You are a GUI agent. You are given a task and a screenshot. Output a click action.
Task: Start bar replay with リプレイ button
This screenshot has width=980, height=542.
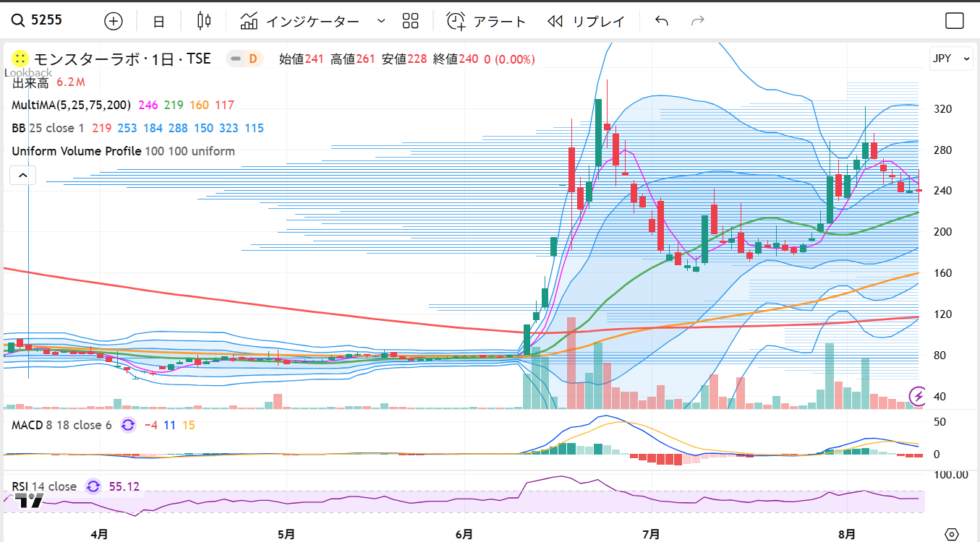586,21
